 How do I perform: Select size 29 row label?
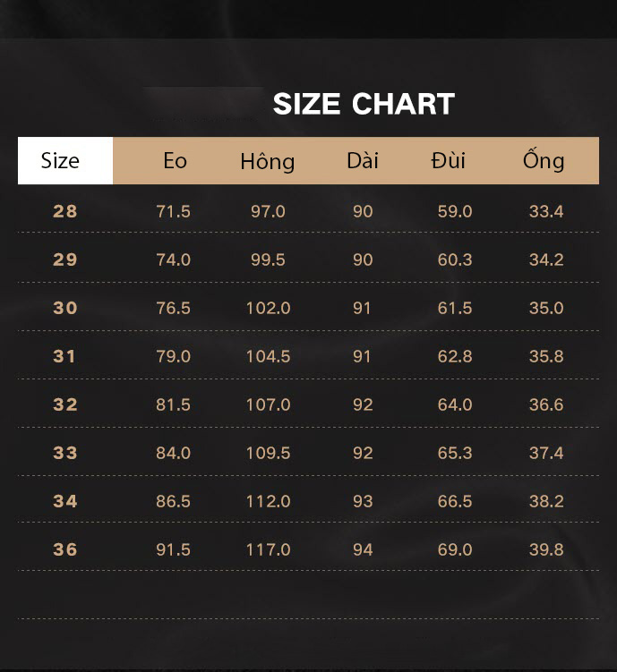pos(65,259)
